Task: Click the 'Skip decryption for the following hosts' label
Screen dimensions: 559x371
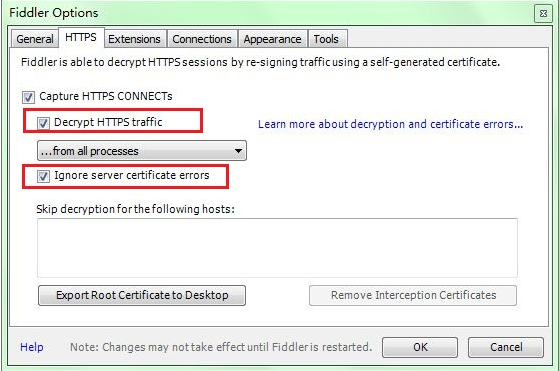Action: pos(135,209)
